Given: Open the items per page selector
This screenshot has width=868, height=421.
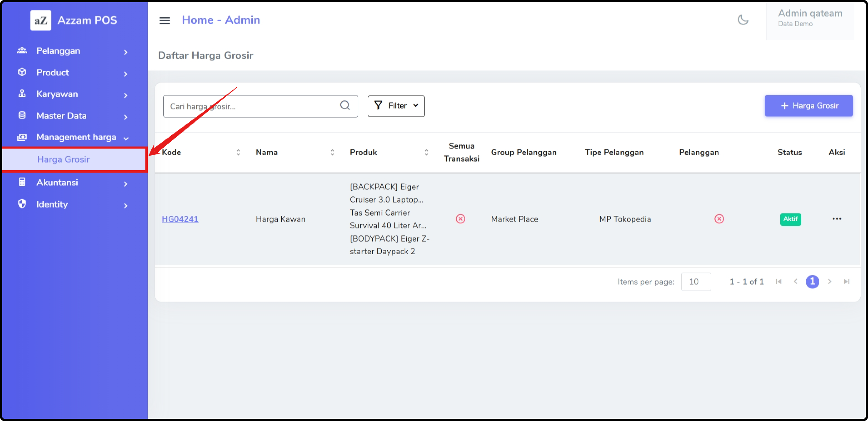Looking at the screenshot, I should click(x=696, y=282).
